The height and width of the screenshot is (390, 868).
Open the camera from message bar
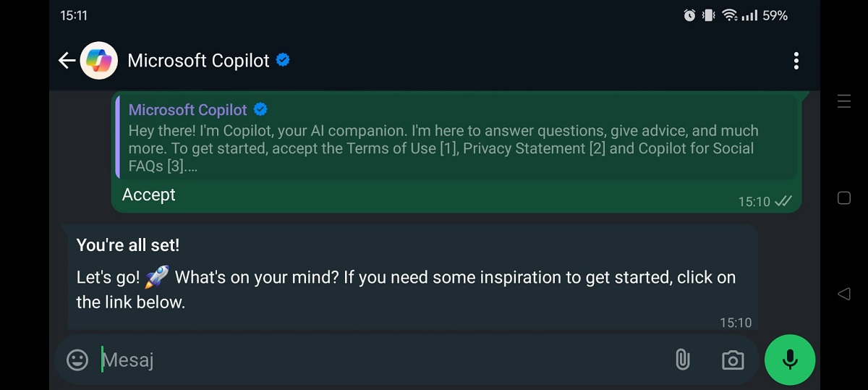[733, 360]
